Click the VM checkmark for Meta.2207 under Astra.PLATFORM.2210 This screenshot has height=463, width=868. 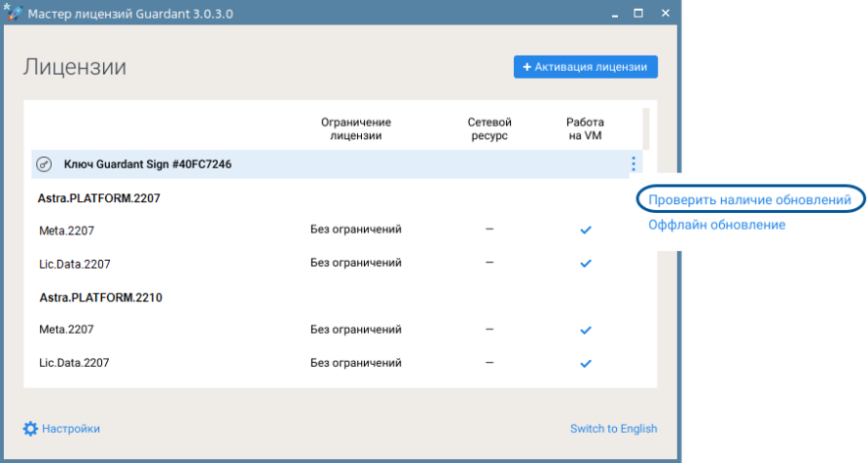586,330
